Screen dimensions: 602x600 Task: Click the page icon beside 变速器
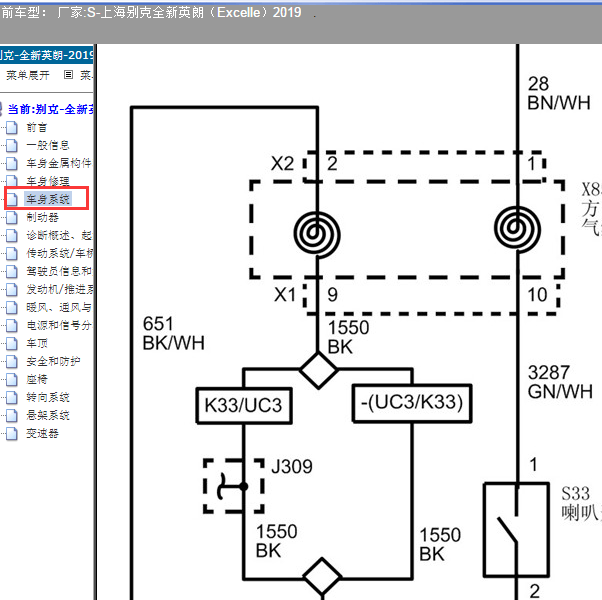point(12,434)
